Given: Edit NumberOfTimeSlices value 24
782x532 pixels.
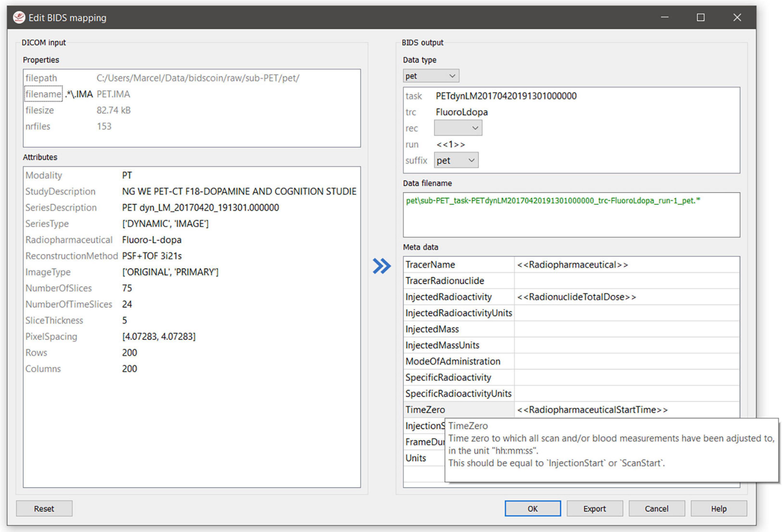Looking at the screenshot, I should click(127, 304).
